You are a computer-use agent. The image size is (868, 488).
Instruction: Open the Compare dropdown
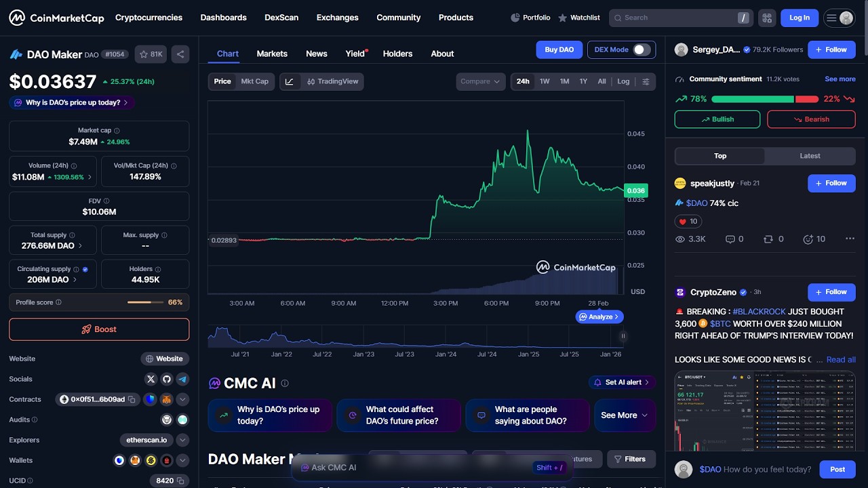pos(480,81)
